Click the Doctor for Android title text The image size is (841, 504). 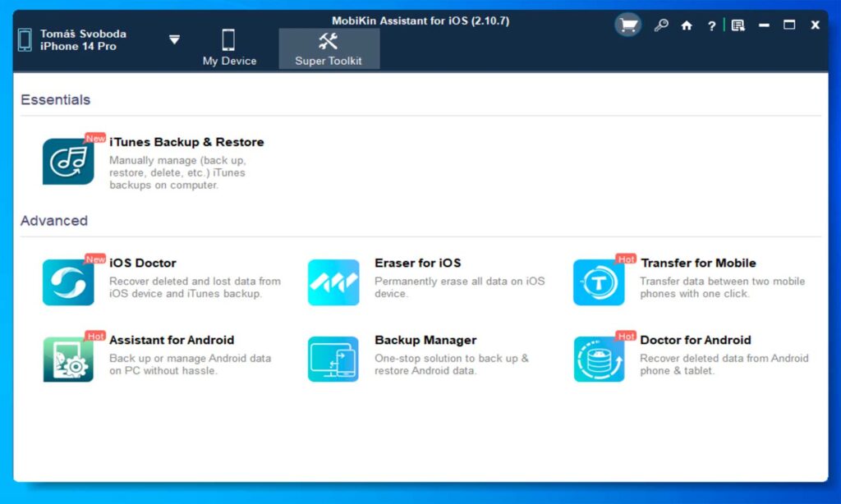pyautogui.click(x=696, y=340)
